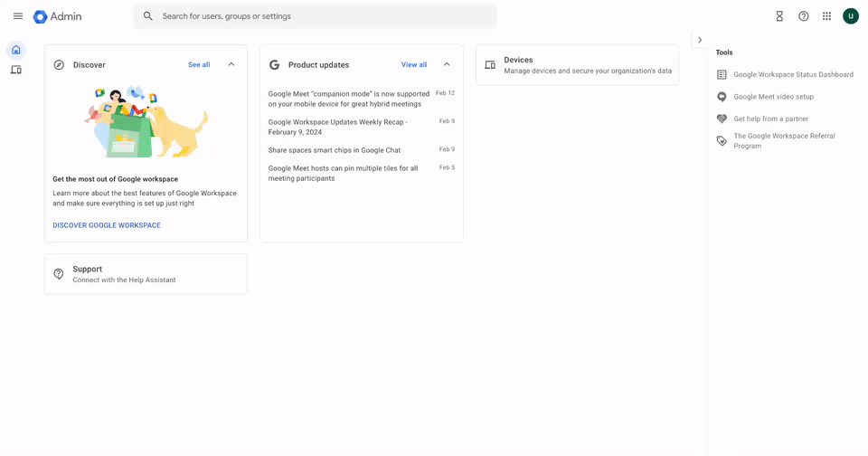Collapse the Tools side panel
Image resolution: width=868 pixels, height=456 pixels.
(x=700, y=40)
